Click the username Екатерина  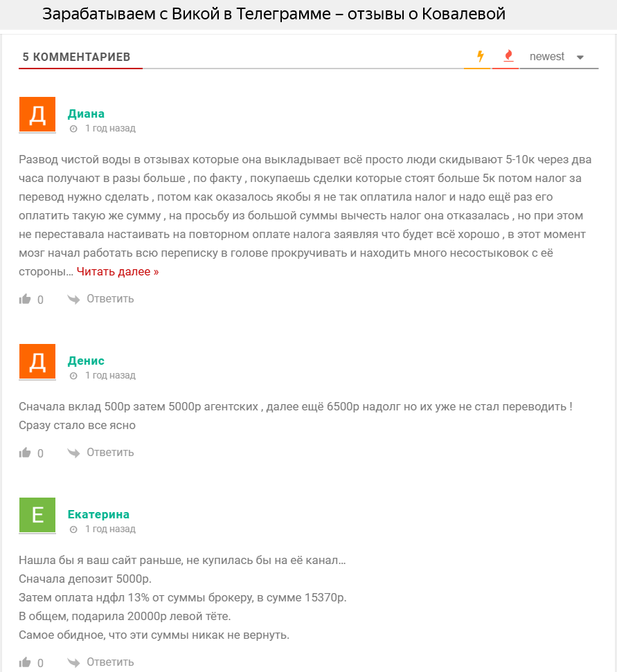[98, 514]
